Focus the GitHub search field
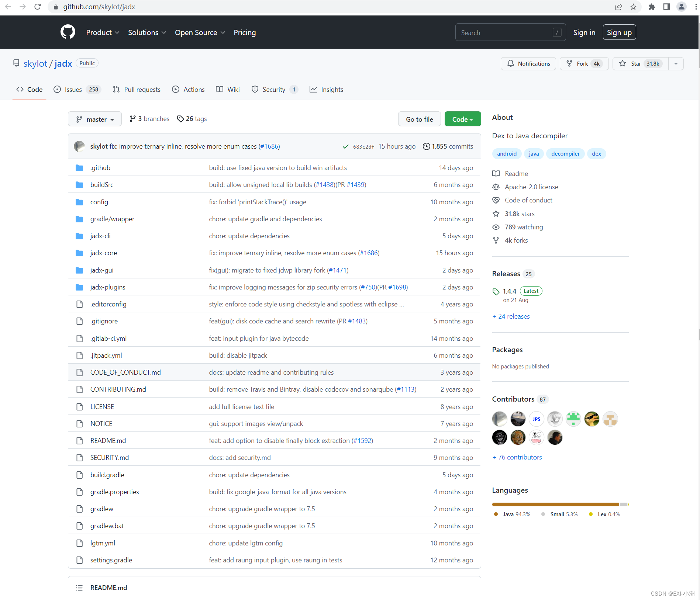 click(x=510, y=32)
